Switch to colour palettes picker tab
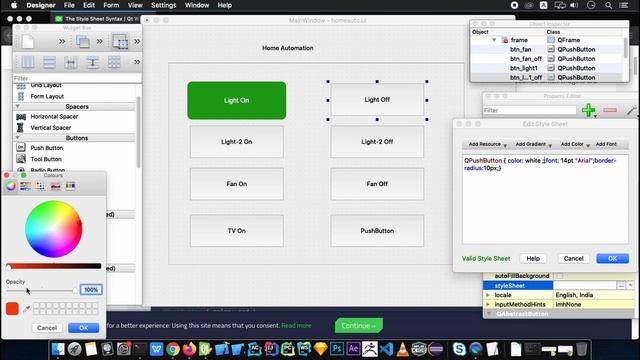The width and height of the screenshot is (640, 360). click(x=40, y=186)
